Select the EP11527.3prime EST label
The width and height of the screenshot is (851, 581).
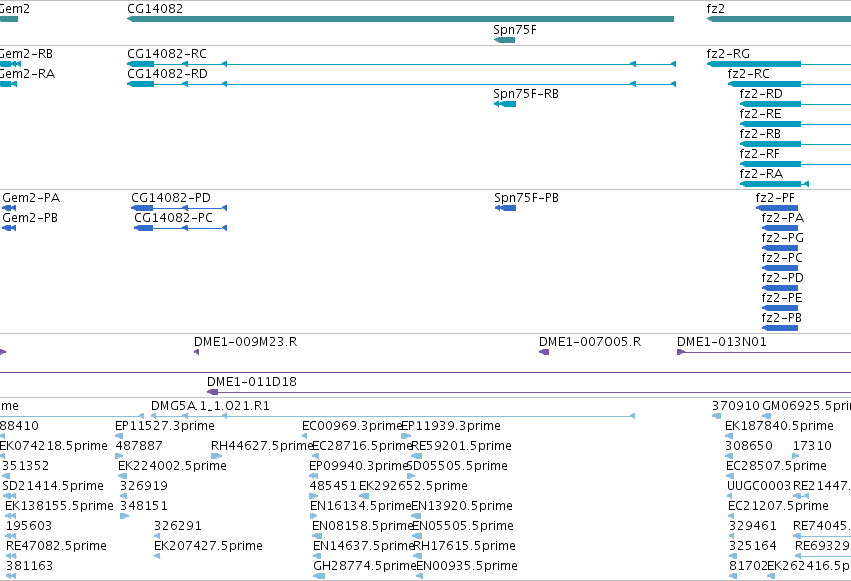coord(164,426)
